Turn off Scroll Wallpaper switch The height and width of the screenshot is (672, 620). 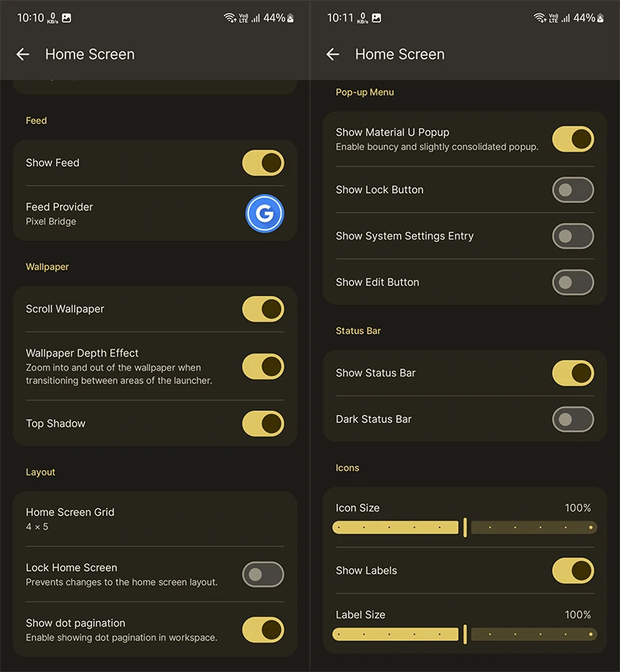263,309
